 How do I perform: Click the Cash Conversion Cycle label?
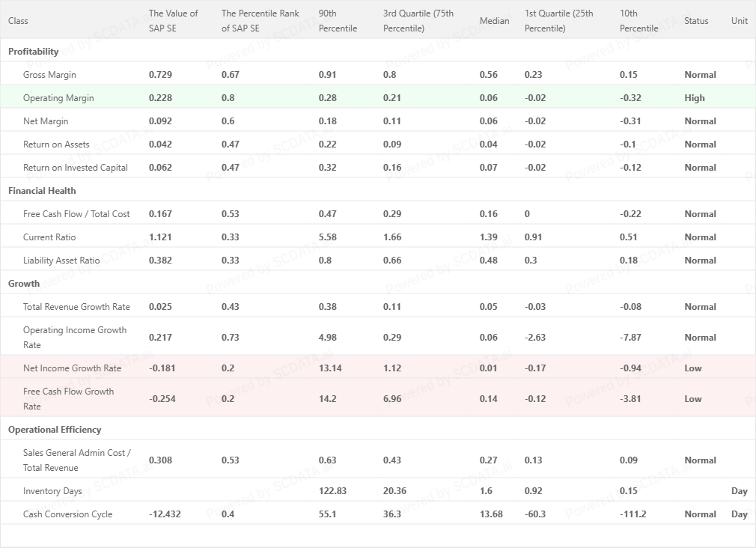[67, 514]
